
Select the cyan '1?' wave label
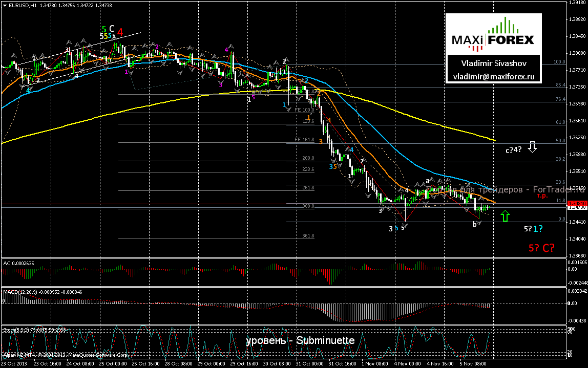[538, 229]
